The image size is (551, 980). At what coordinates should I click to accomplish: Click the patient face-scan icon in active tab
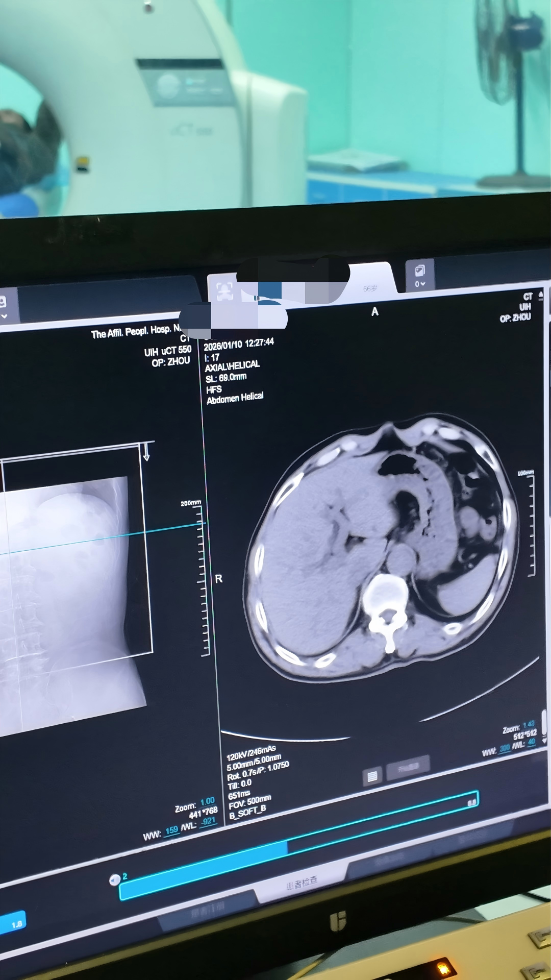[224, 291]
